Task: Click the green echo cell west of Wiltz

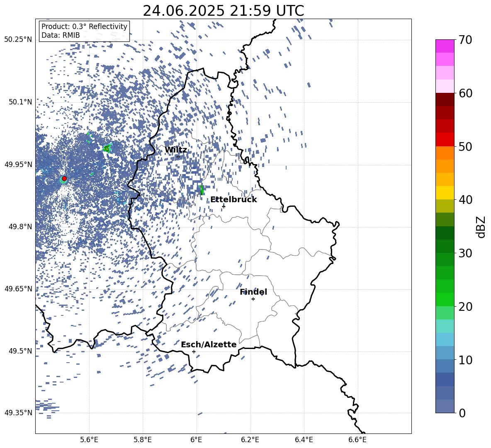Action: tap(107, 148)
